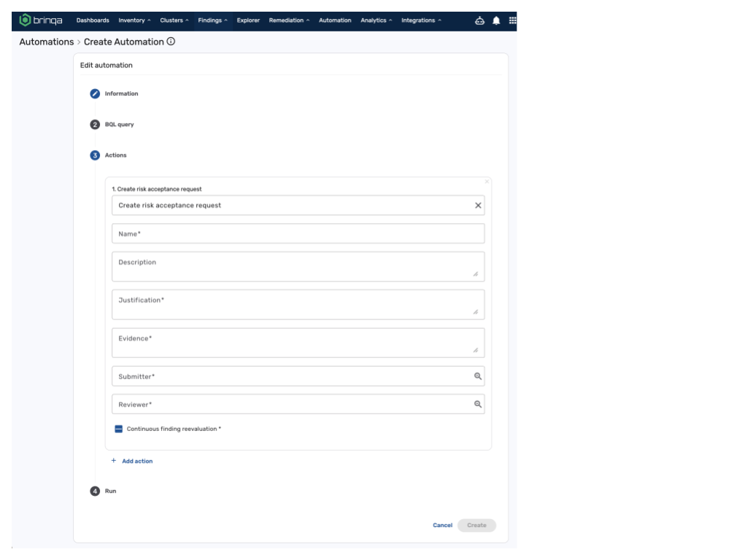Screen dimensions: 747x560
Task: Expand the Integrations menu
Action: tap(421, 20)
